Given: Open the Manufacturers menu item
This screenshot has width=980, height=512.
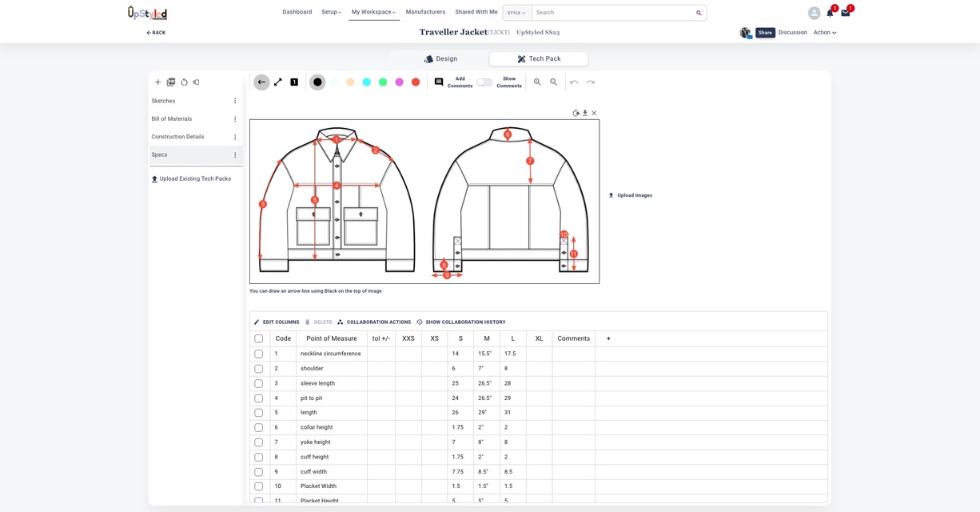Looking at the screenshot, I should (x=425, y=12).
